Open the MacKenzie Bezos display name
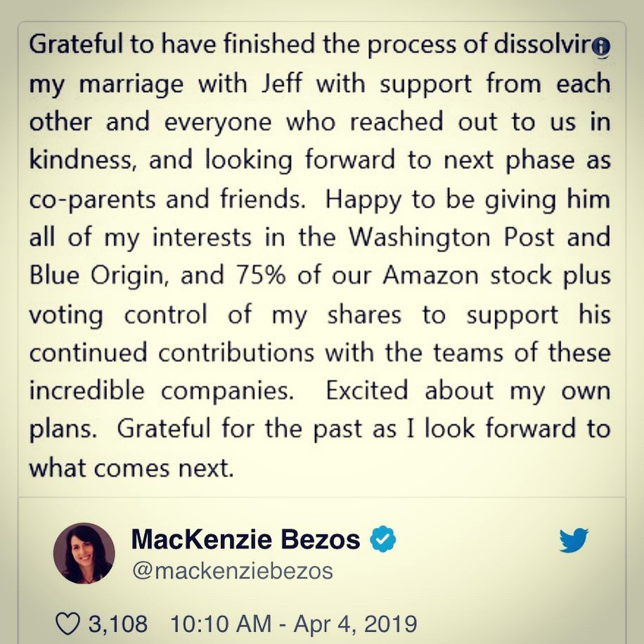Image resolution: width=644 pixels, height=644 pixels. pos(245,539)
